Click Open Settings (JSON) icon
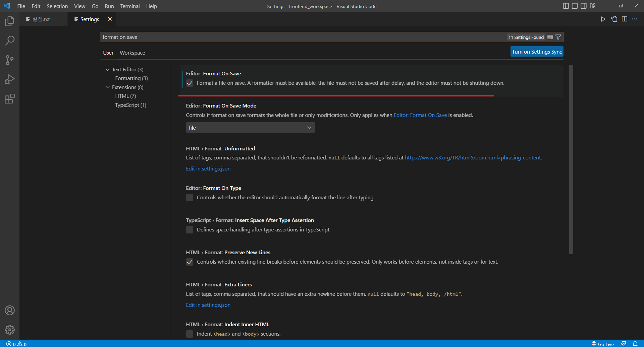The image size is (644, 347). [x=614, y=19]
